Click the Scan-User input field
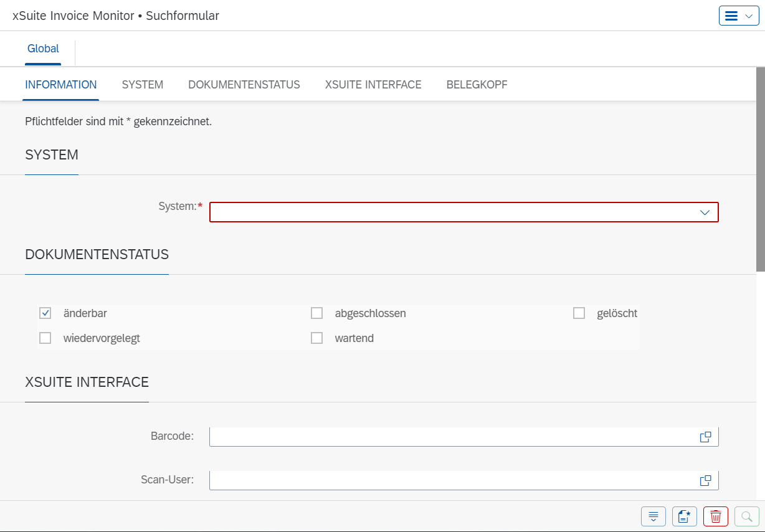Viewport: 765px width, 532px height. (436, 480)
